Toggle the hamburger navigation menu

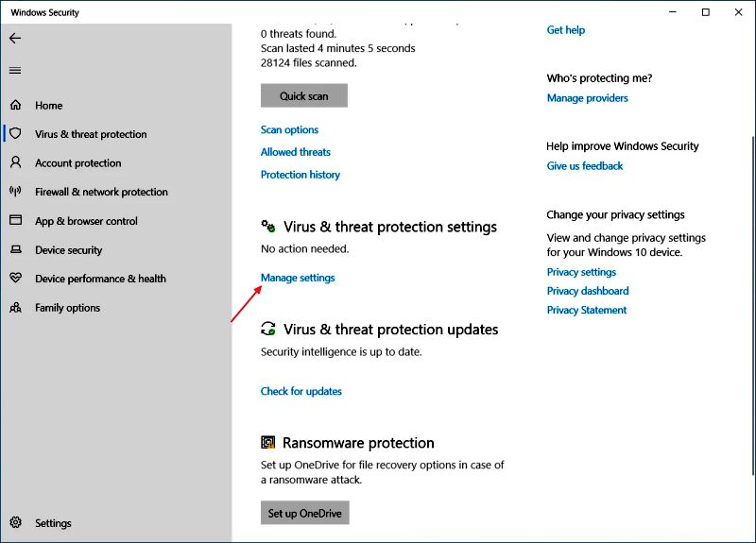(15, 71)
